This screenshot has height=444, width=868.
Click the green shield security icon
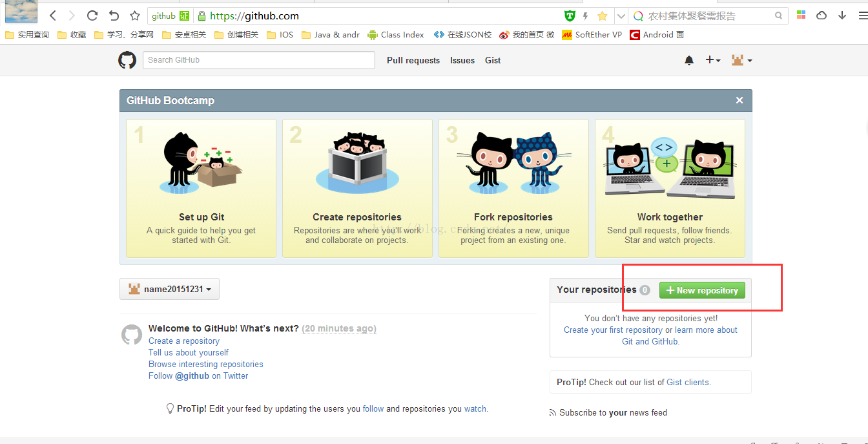pyautogui.click(x=570, y=16)
